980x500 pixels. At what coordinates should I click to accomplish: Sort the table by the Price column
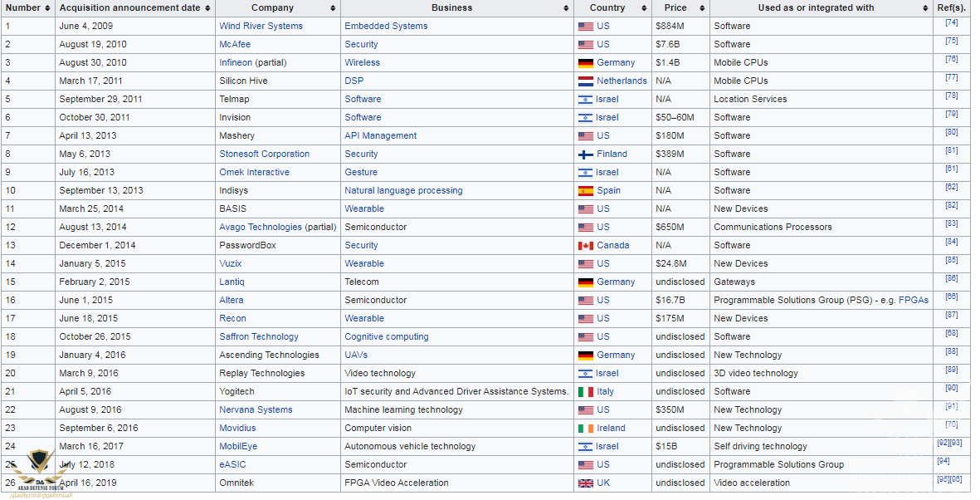pos(702,8)
